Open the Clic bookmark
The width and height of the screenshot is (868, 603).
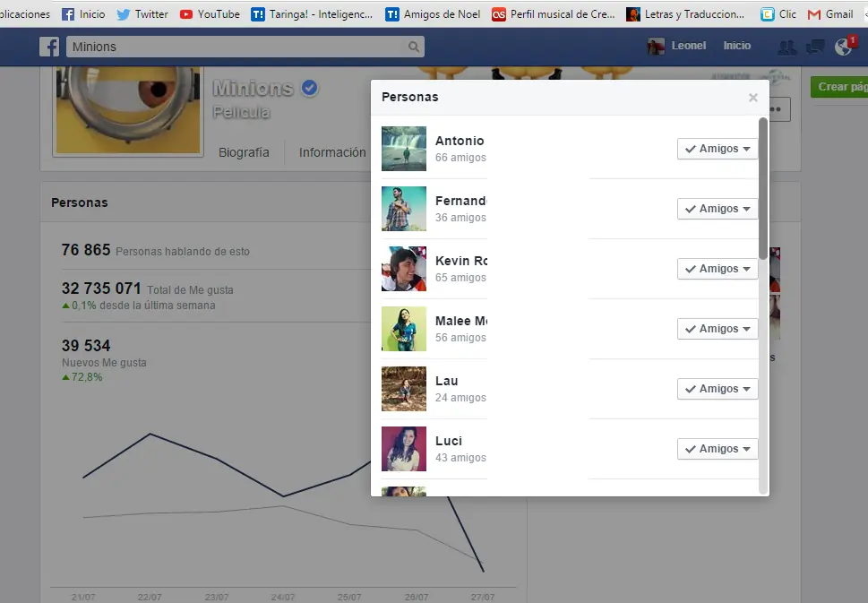click(778, 14)
